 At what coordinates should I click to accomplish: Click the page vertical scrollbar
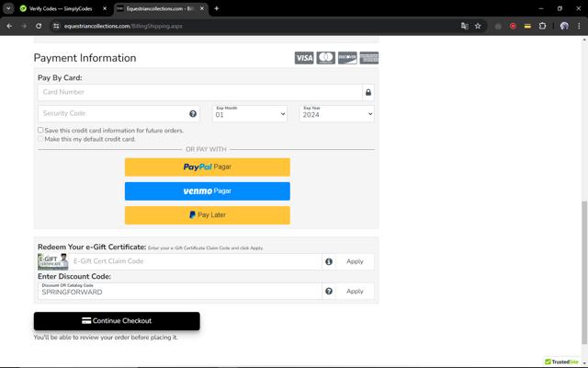tap(584, 272)
